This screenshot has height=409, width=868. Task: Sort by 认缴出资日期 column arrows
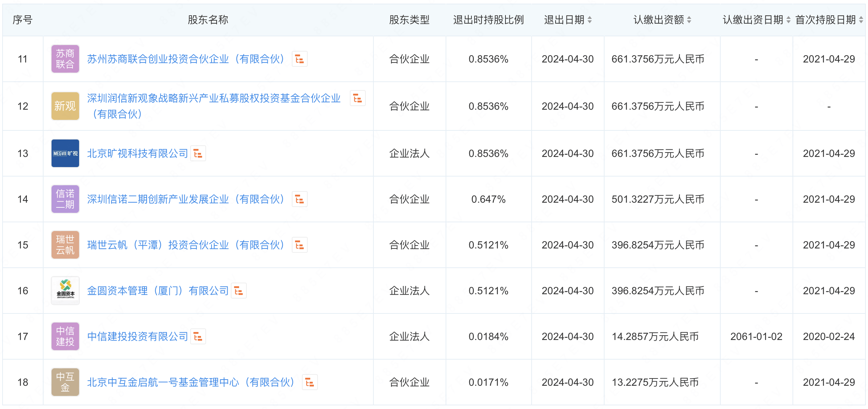788,20
